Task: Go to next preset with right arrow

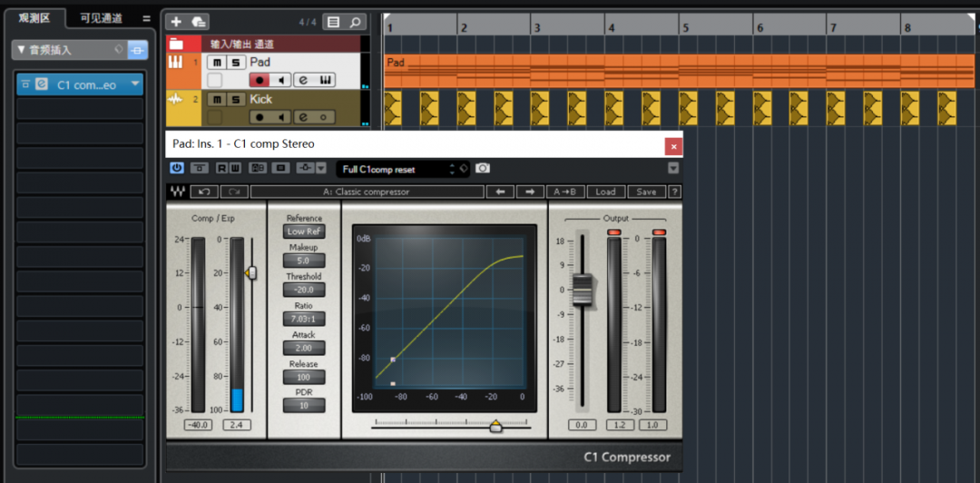Action: point(529,192)
